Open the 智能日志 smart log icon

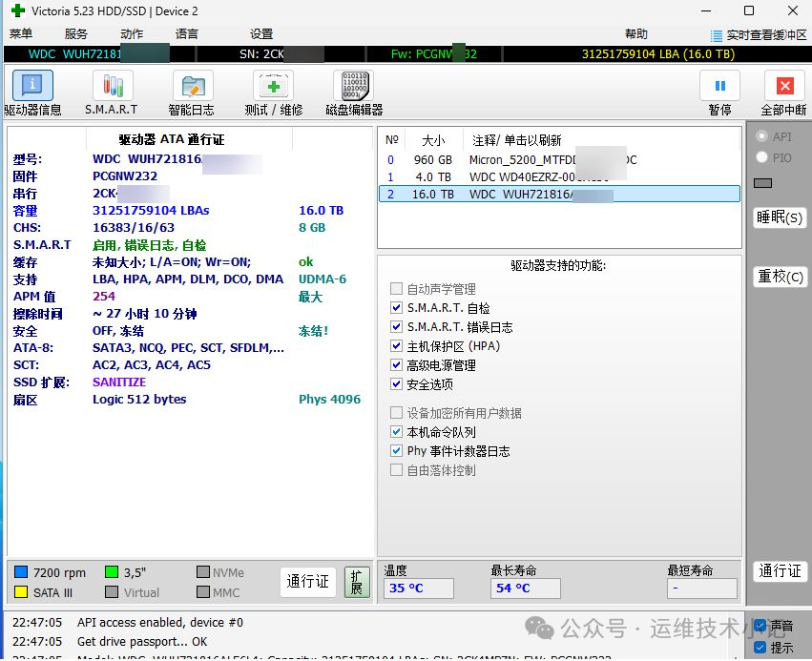click(193, 86)
